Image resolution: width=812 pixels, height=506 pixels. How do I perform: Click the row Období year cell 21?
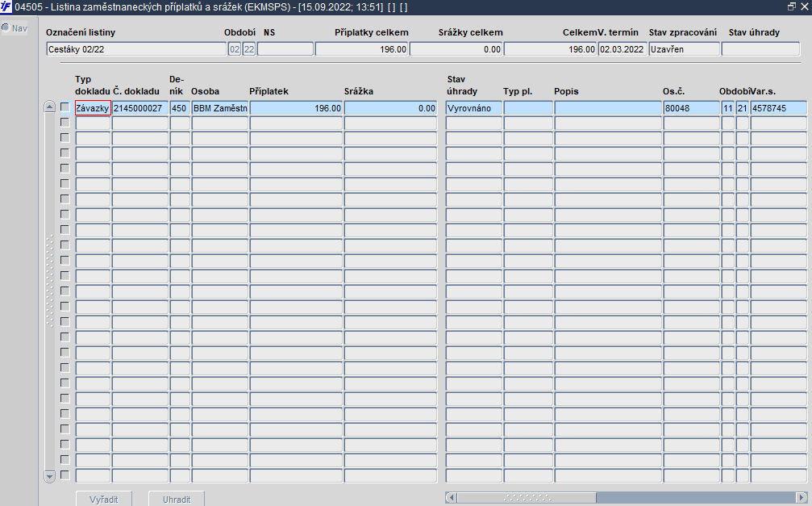pyautogui.click(x=742, y=108)
